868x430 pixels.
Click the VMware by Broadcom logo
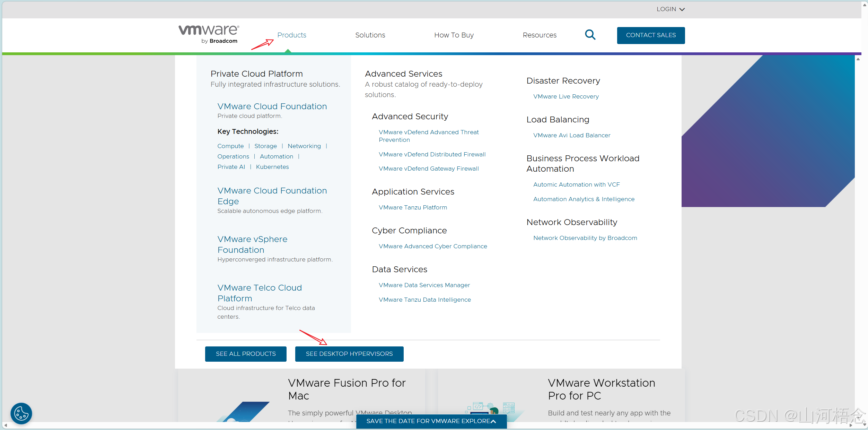point(209,34)
